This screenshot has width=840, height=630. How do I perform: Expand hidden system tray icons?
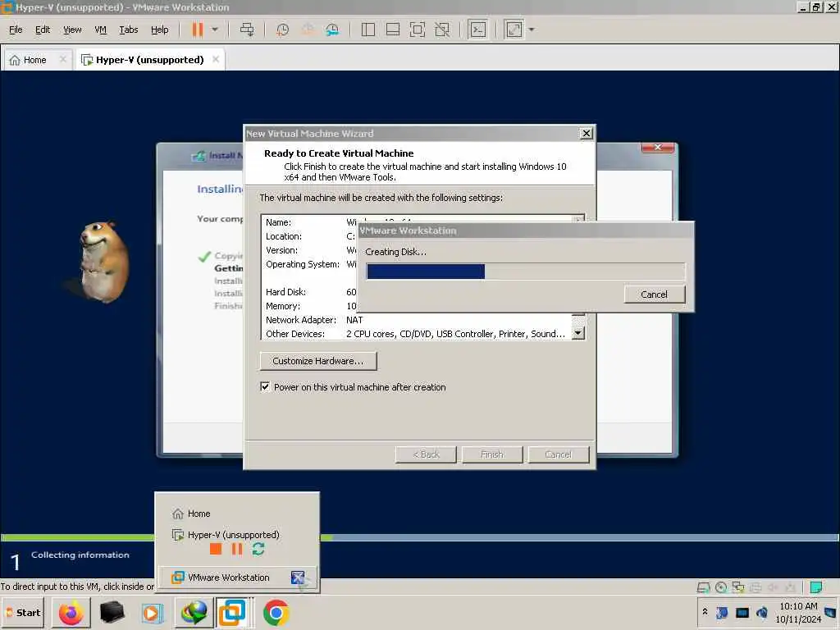(705, 612)
